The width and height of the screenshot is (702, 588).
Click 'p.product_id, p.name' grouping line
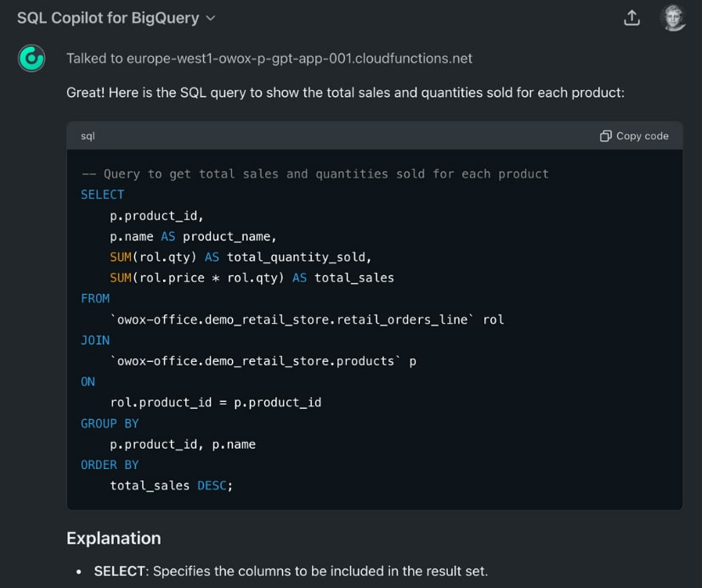tap(183, 444)
